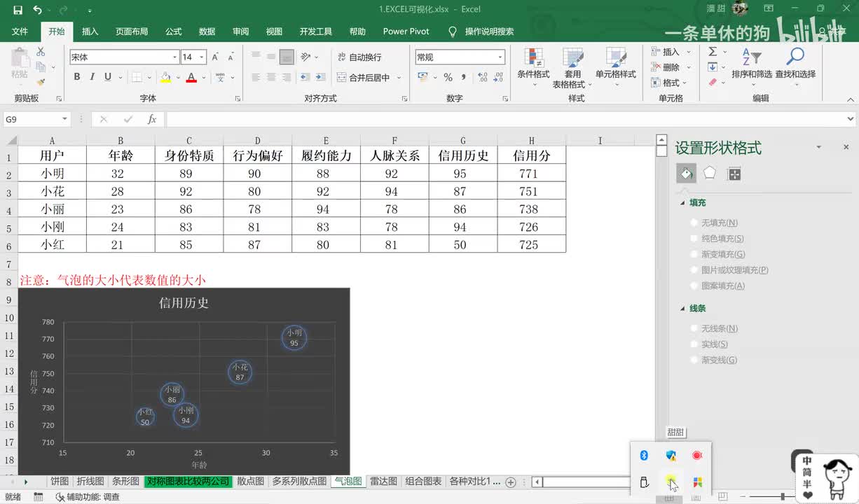The image size is (859, 504).
Task: Open Merge & Center dropdown arrow
Action: click(x=399, y=78)
